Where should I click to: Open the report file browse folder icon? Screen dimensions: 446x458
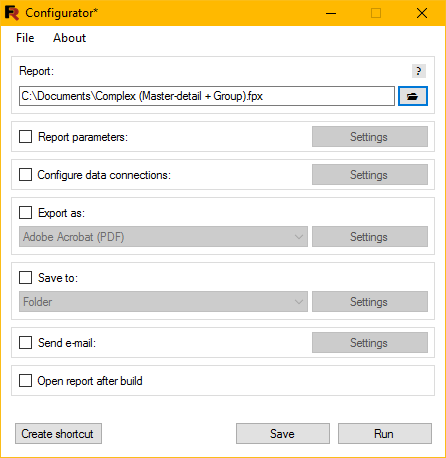pos(413,96)
